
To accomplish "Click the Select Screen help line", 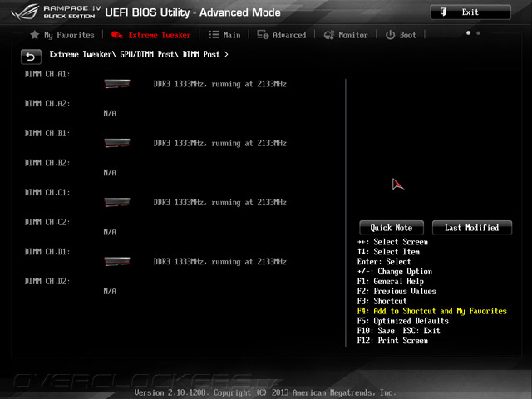I will [x=392, y=242].
